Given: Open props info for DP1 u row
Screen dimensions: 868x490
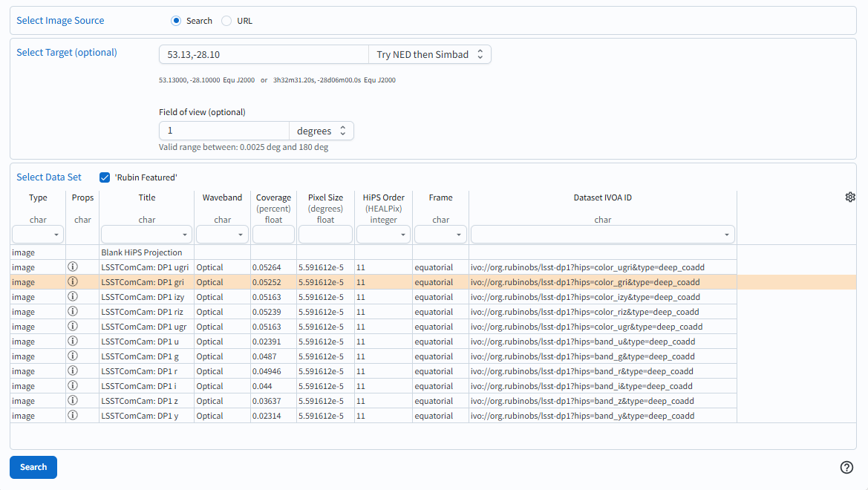Looking at the screenshot, I should (73, 342).
